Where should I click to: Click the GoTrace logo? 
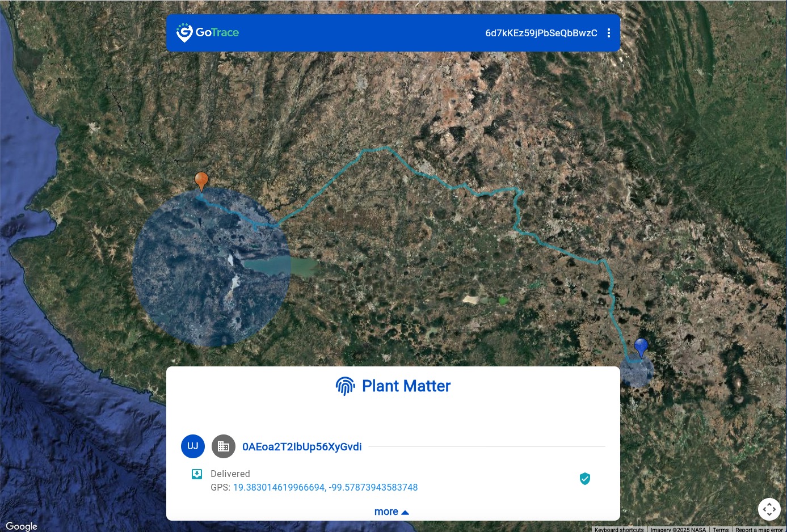tap(208, 33)
